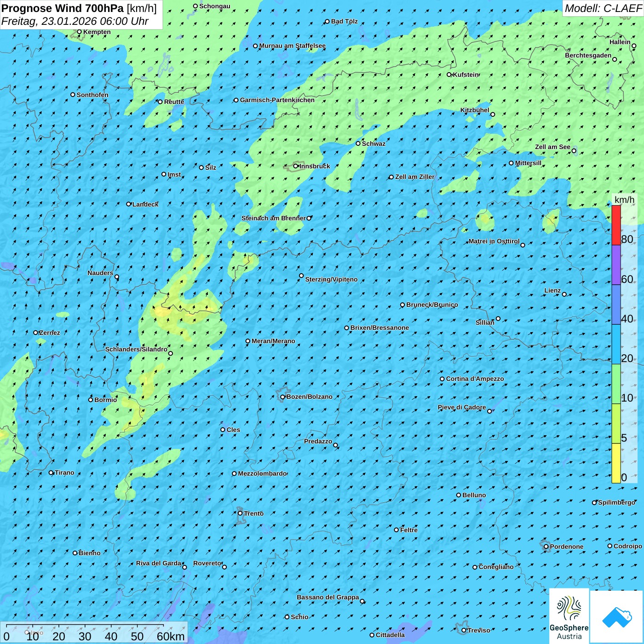Click the 'Pordenone' label
The height and width of the screenshot is (644, 644).
click(567, 546)
